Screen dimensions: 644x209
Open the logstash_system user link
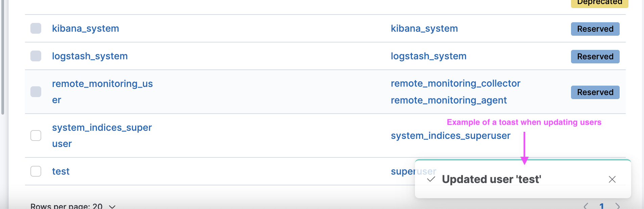click(x=90, y=56)
